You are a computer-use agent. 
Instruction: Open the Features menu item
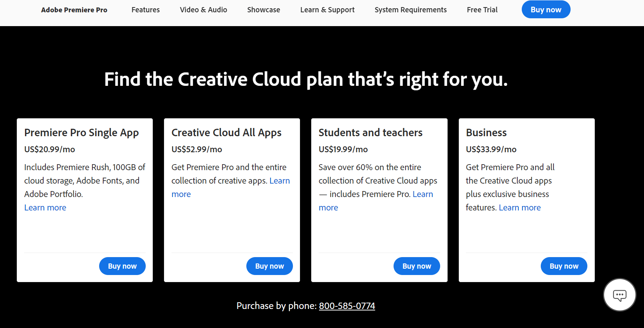(x=145, y=10)
